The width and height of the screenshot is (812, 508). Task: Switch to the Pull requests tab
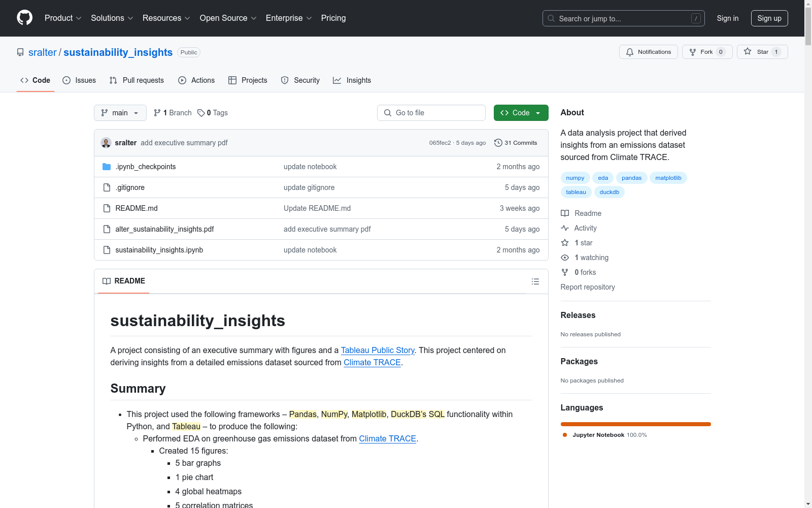pos(137,80)
